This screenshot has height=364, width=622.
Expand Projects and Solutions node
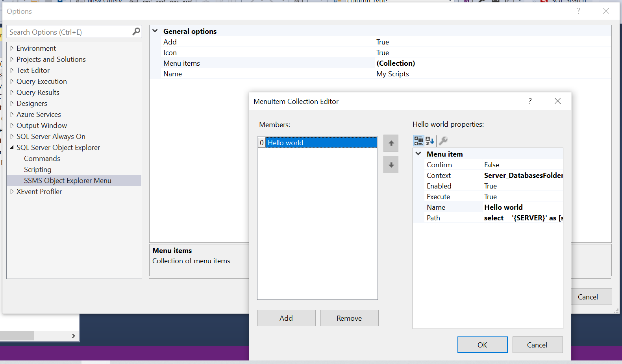coord(12,59)
